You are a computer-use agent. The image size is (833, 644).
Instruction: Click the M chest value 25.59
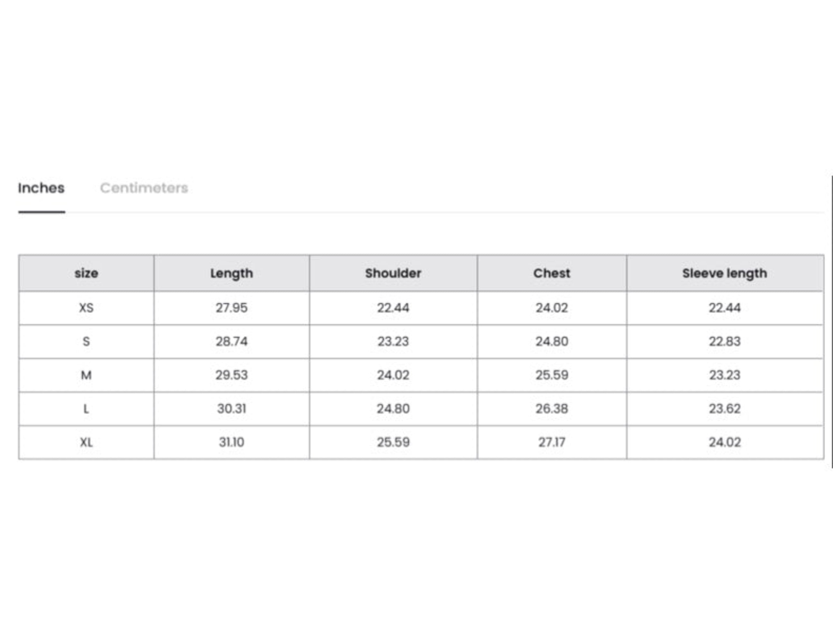pos(551,375)
